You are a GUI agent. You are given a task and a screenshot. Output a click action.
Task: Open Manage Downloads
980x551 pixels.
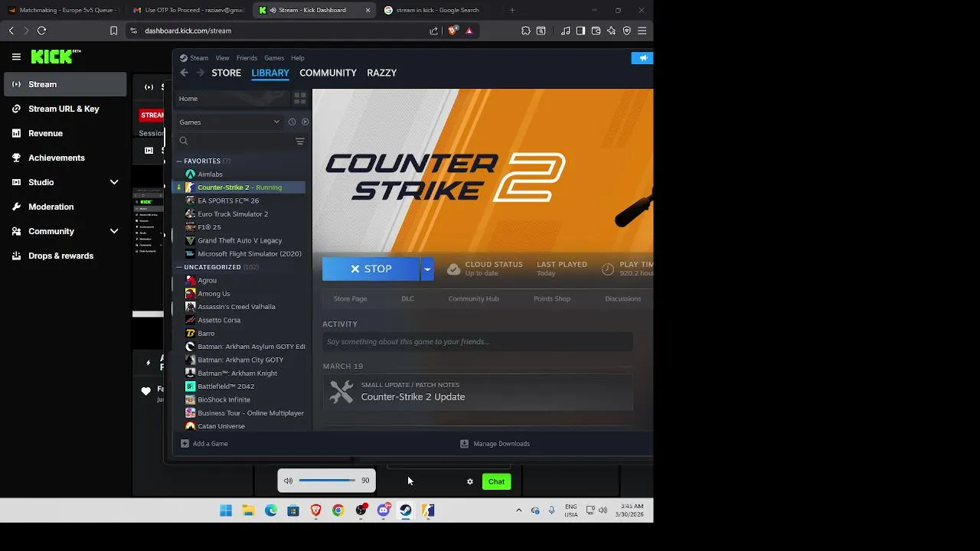pos(495,444)
